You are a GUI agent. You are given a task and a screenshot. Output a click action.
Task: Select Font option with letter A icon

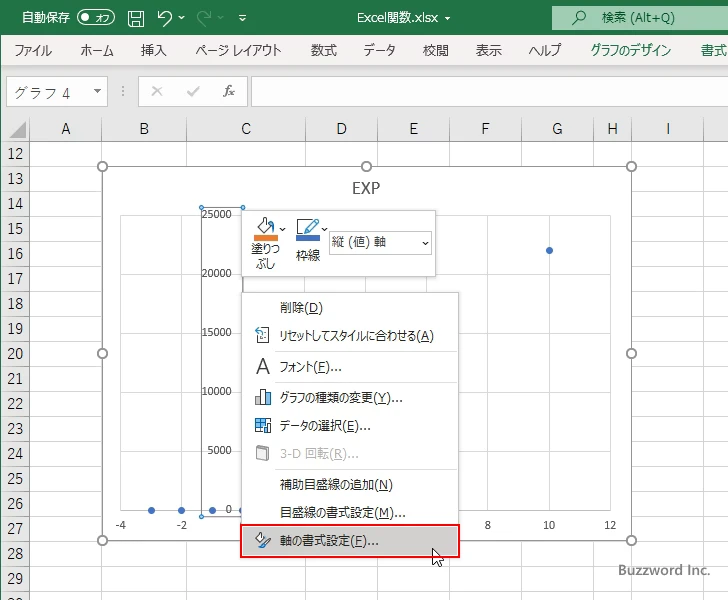pyautogui.click(x=310, y=367)
